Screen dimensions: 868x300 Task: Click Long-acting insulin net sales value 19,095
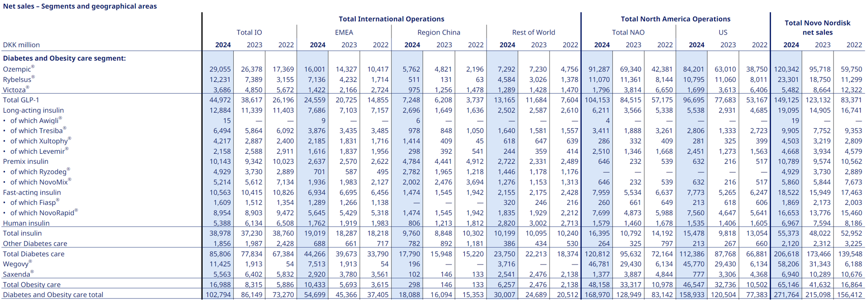788,110
